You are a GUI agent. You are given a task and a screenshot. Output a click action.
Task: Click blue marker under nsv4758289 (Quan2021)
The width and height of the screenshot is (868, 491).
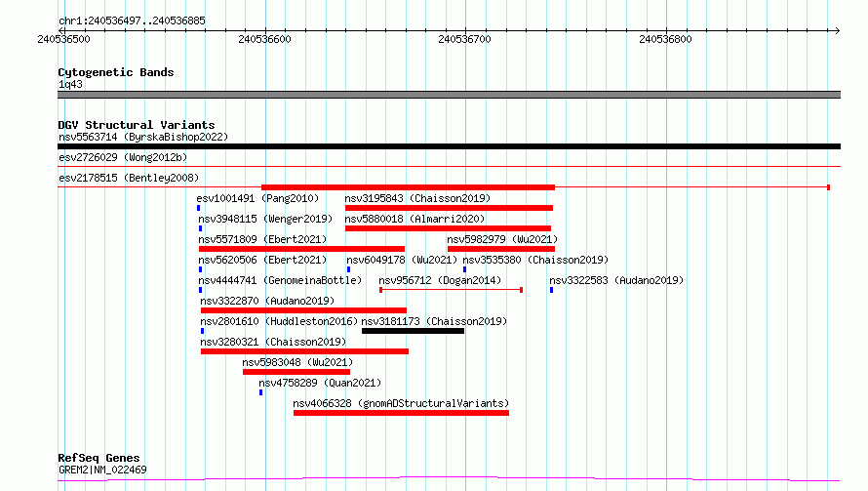(260, 393)
